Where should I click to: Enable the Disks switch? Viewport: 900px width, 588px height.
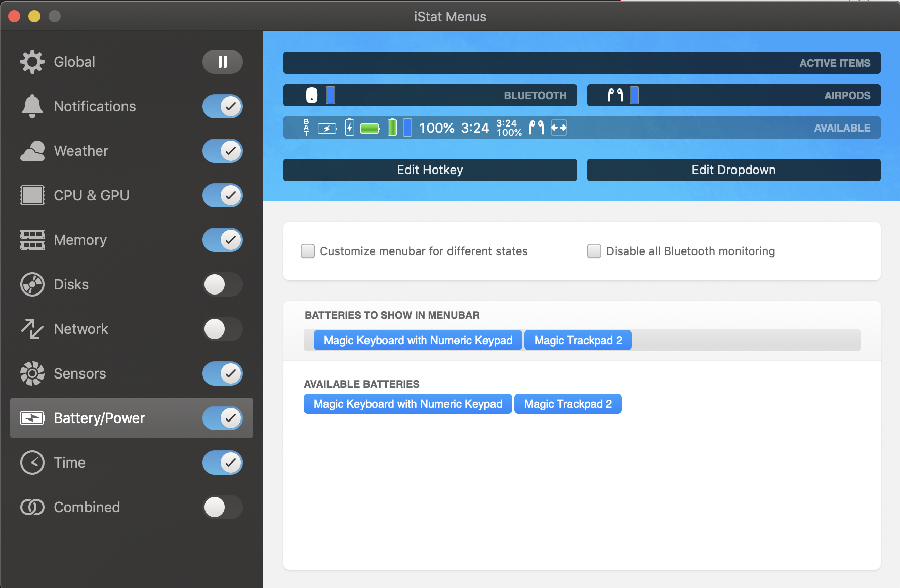(223, 284)
